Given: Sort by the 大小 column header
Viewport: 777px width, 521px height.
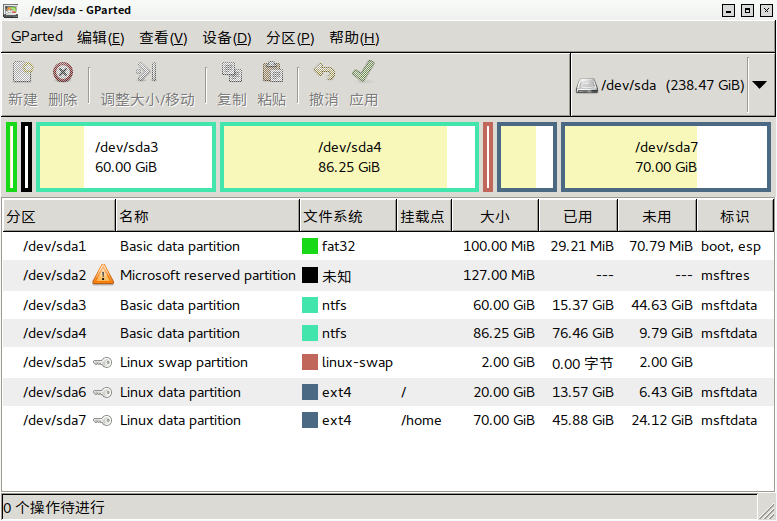Looking at the screenshot, I should point(495,216).
